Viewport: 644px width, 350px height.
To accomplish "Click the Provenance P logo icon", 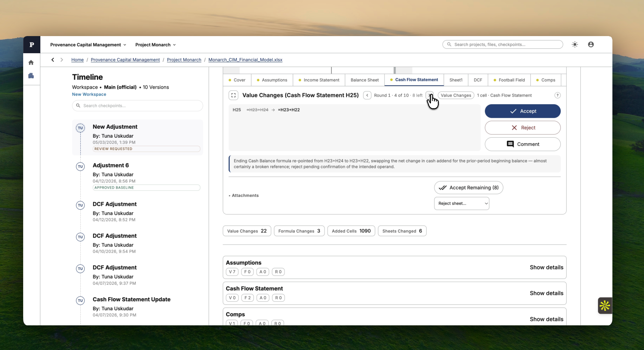I will (x=32, y=45).
